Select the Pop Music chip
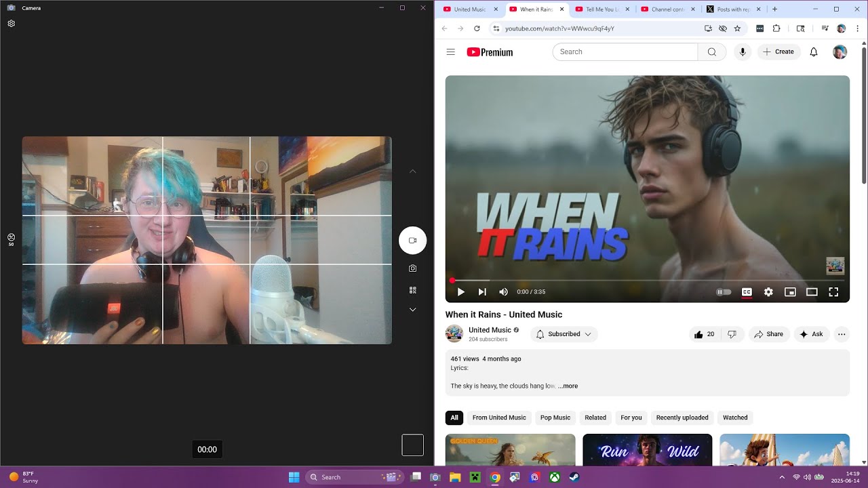868x488 pixels. pyautogui.click(x=555, y=418)
